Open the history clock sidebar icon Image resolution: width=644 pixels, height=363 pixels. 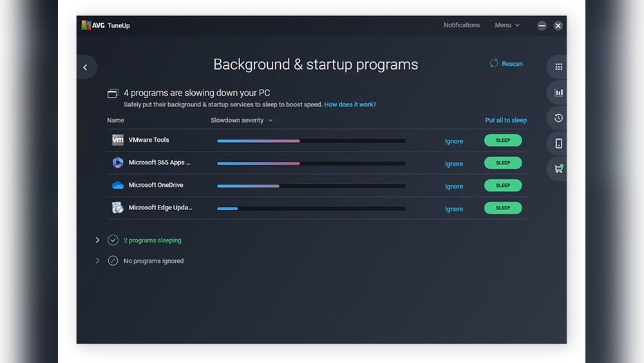click(558, 118)
